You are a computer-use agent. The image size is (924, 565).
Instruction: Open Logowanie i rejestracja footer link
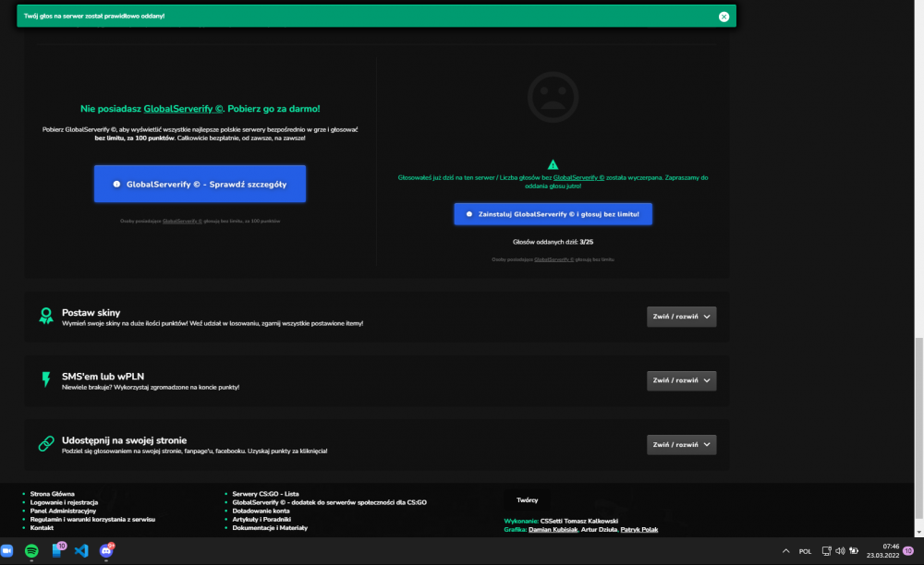[x=65, y=502]
